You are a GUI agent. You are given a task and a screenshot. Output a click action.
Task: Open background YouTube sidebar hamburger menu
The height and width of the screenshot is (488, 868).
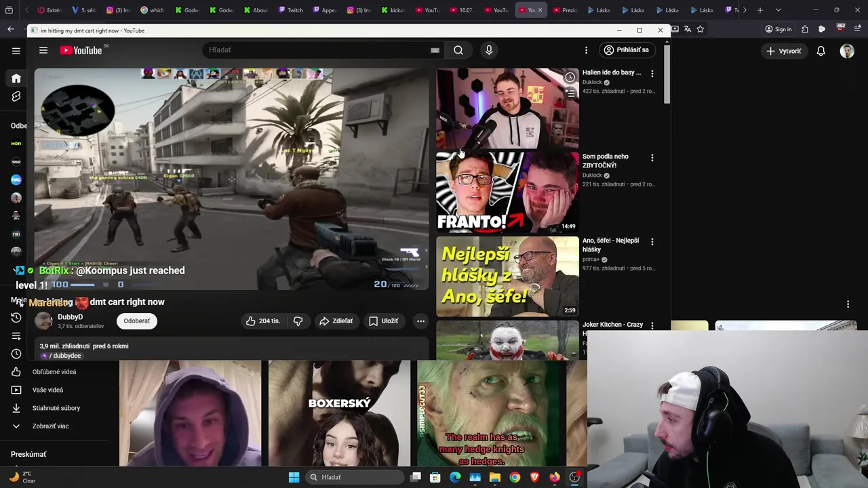pyautogui.click(x=16, y=51)
